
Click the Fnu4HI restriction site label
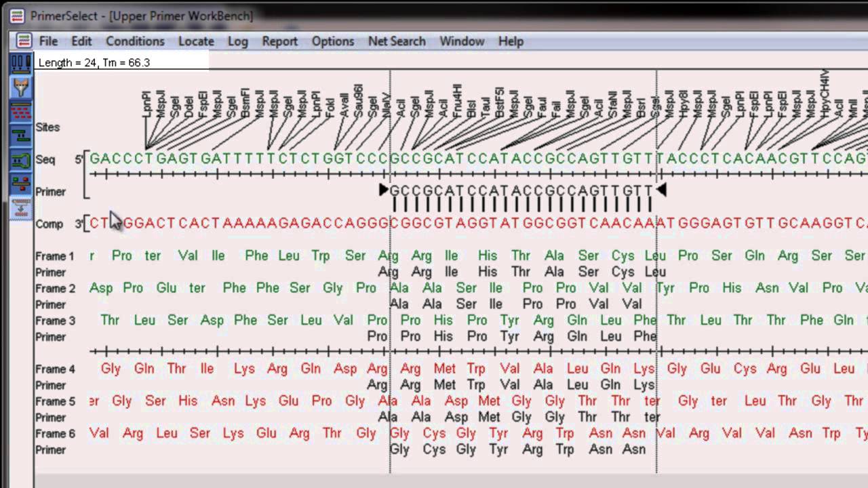457,101
